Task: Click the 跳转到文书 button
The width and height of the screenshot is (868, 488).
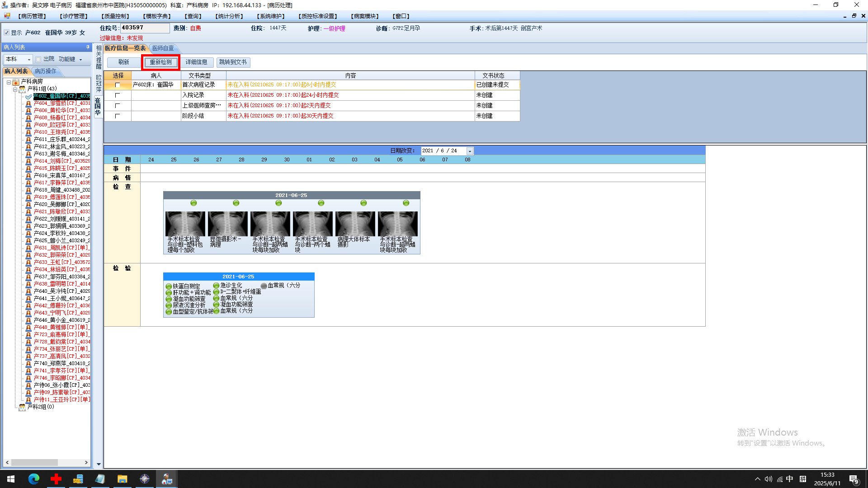Action: click(x=233, y=62)
